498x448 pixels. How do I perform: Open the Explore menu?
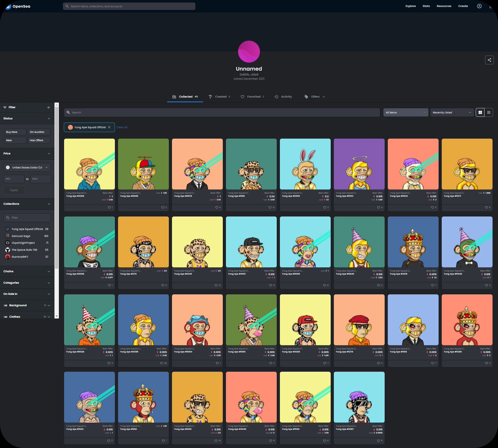[x=410, y=6]
